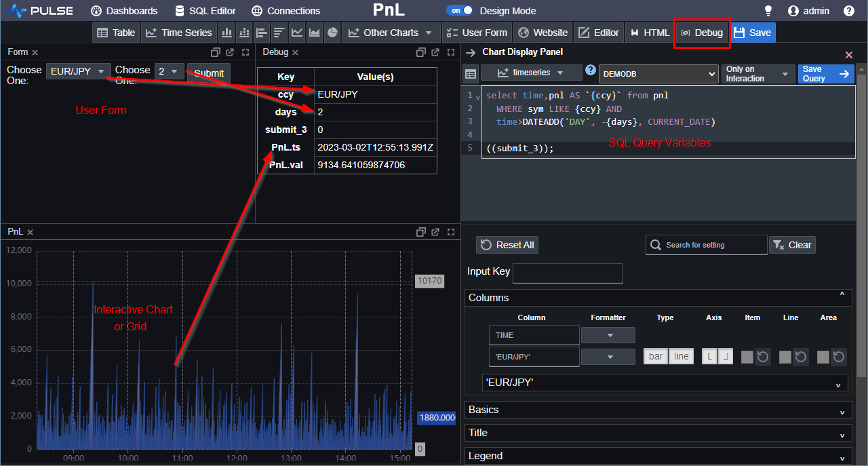Open the EUR/JPY currency dropdown in the form
The image size is (868, 466).
(x=79, y=71)
